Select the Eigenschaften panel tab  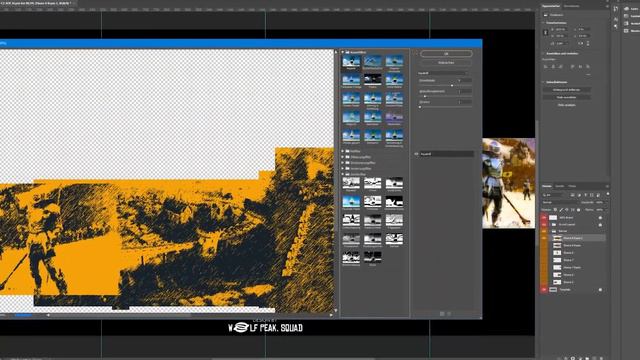551,6
